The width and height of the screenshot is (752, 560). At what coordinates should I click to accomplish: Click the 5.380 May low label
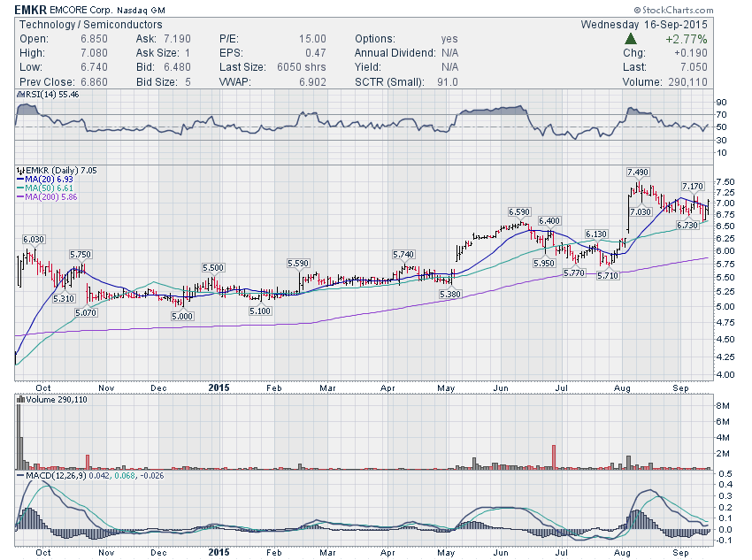pos(449,294)
